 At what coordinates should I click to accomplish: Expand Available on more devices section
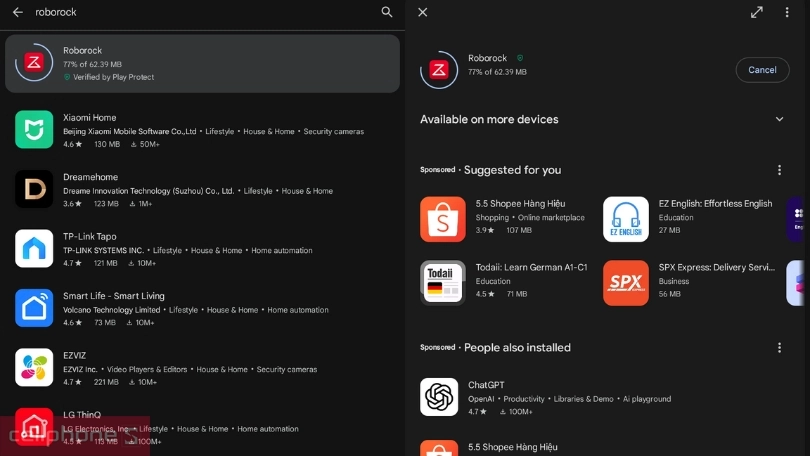(780, 119)
